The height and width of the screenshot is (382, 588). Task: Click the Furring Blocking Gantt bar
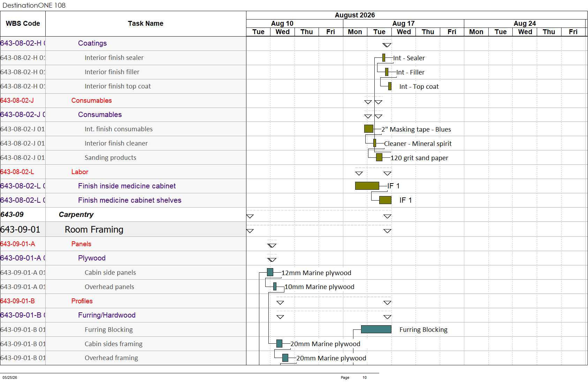point(376,329)
